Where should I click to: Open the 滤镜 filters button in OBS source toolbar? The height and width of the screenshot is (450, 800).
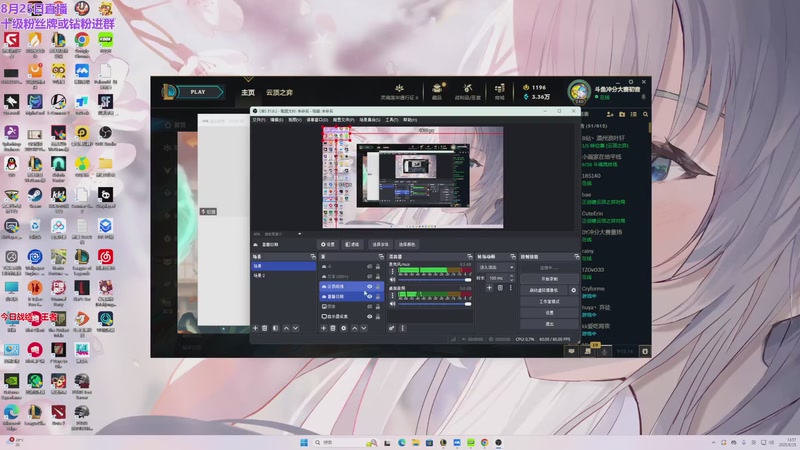click(x=352, y=244)
